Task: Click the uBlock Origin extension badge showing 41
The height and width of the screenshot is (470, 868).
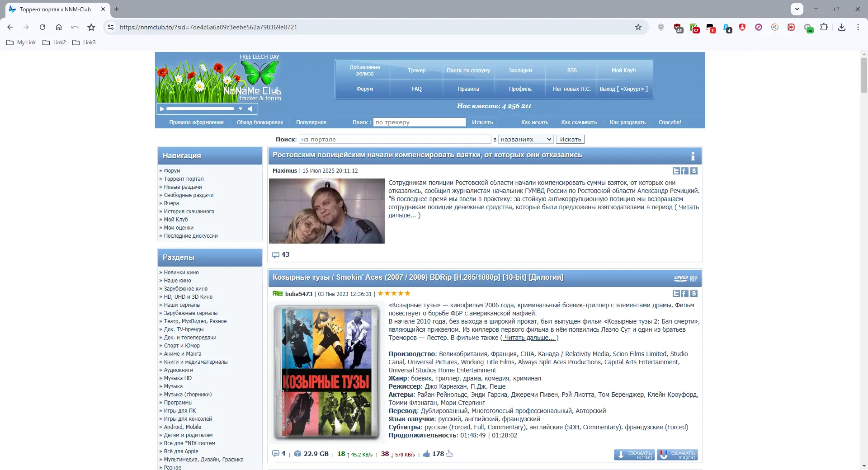Action: point(678,28)
